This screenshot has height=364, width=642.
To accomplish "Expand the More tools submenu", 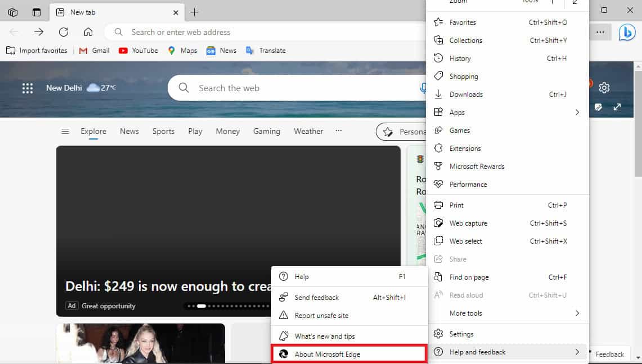I will [507, 313].
